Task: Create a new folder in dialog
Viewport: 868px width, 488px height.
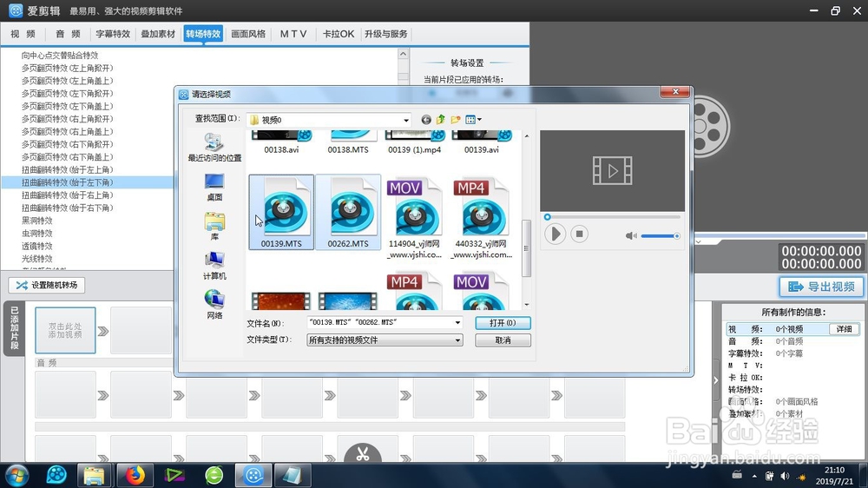Action: tap(456, 120)
